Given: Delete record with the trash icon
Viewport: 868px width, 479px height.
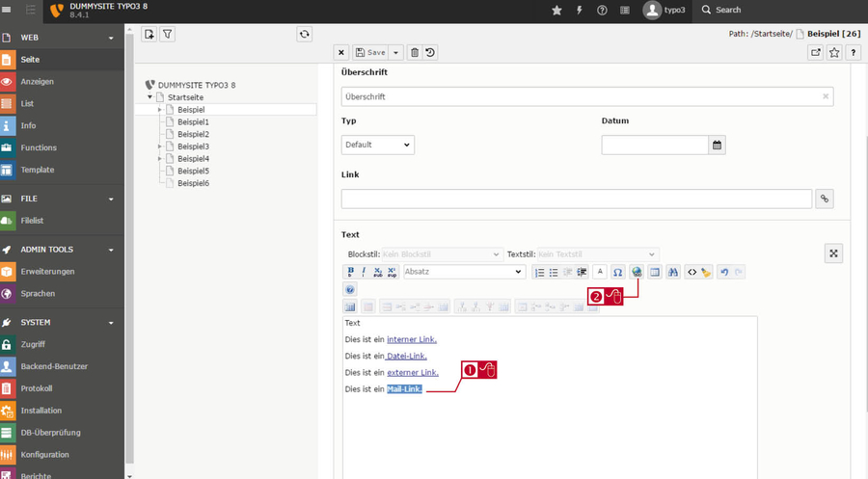Looking at the screenshot, I should click(415, 53).
